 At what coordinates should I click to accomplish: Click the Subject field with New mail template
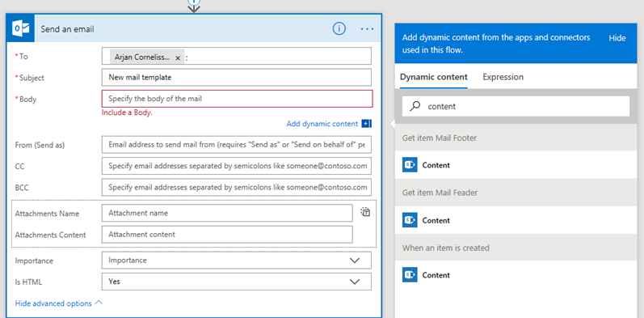tap(237, 78)
